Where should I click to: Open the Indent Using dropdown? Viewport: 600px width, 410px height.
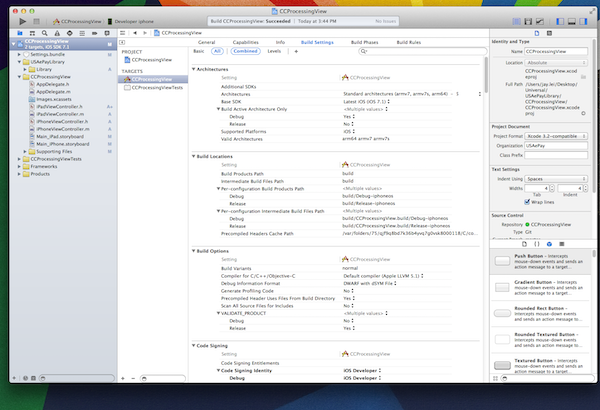tap(555, 178)
